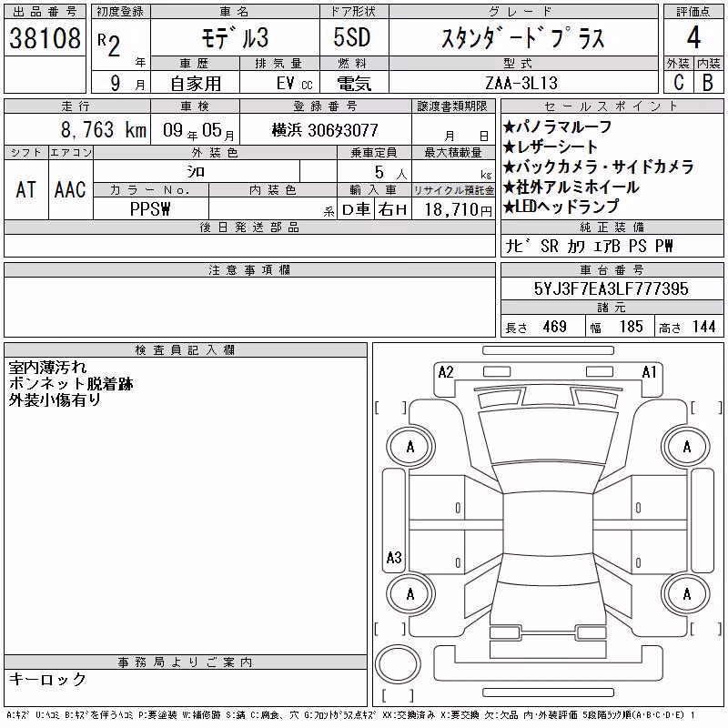Click the damage code legend at the bottom
Image resolution: width=728 pixels, height=728 pixels.
pyautogui.click(x=351, y=715)
